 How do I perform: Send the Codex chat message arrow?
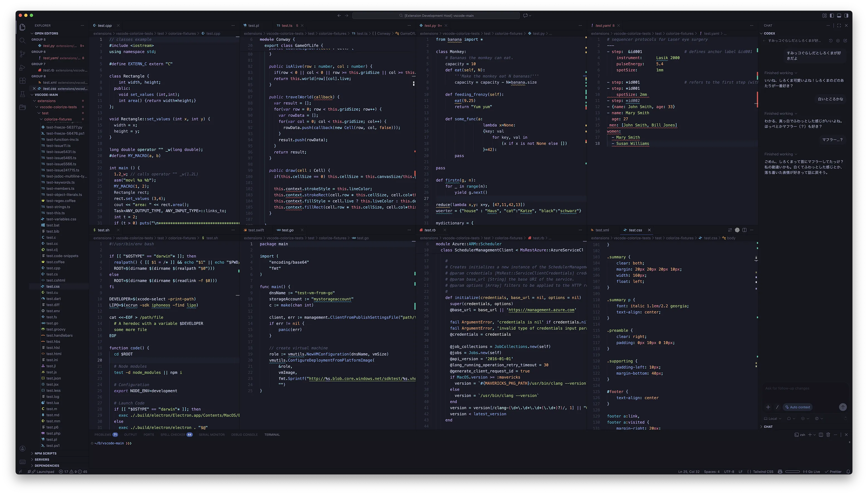pos(842,407)
